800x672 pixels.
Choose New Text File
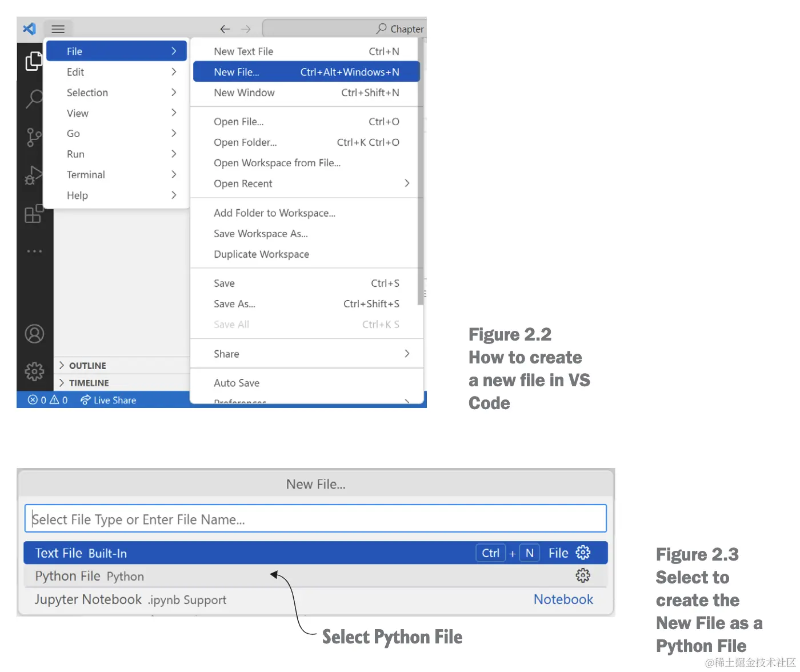click(306, 51)
